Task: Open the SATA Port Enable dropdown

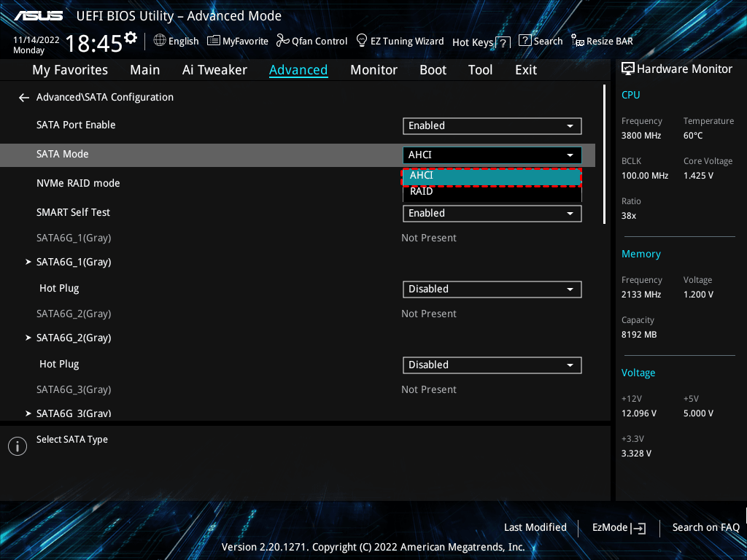Action: [492, 125]
